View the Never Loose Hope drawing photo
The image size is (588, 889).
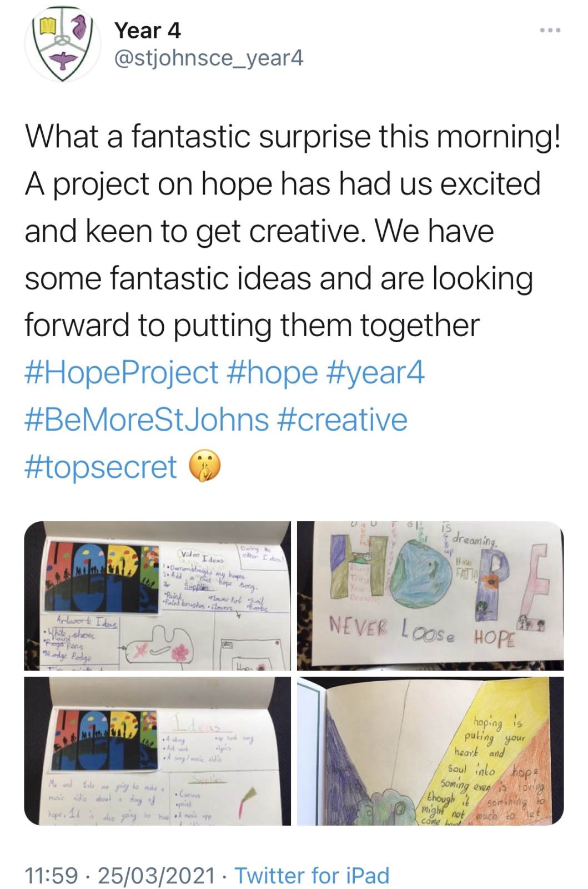pos(430,596)
